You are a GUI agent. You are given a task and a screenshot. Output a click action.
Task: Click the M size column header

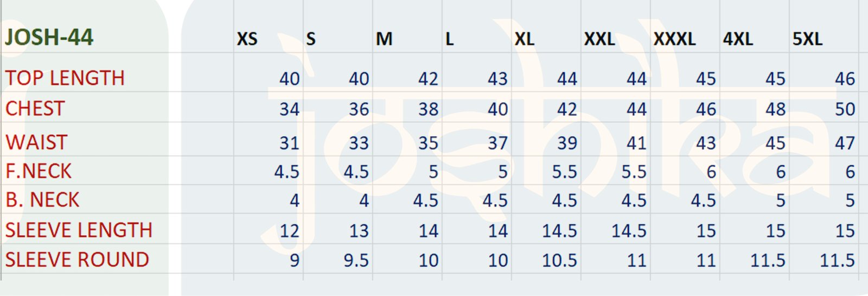pyautogui.click(x=384, y=39)
